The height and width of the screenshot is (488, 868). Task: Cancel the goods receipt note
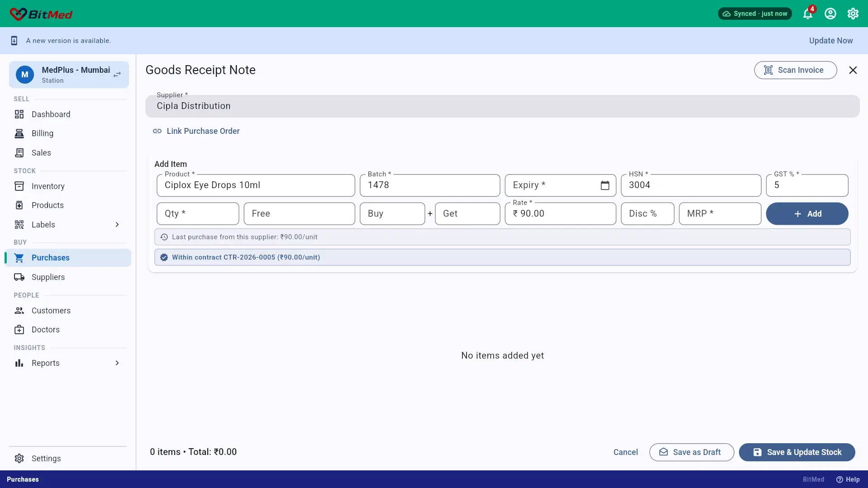tap(625, 452)
